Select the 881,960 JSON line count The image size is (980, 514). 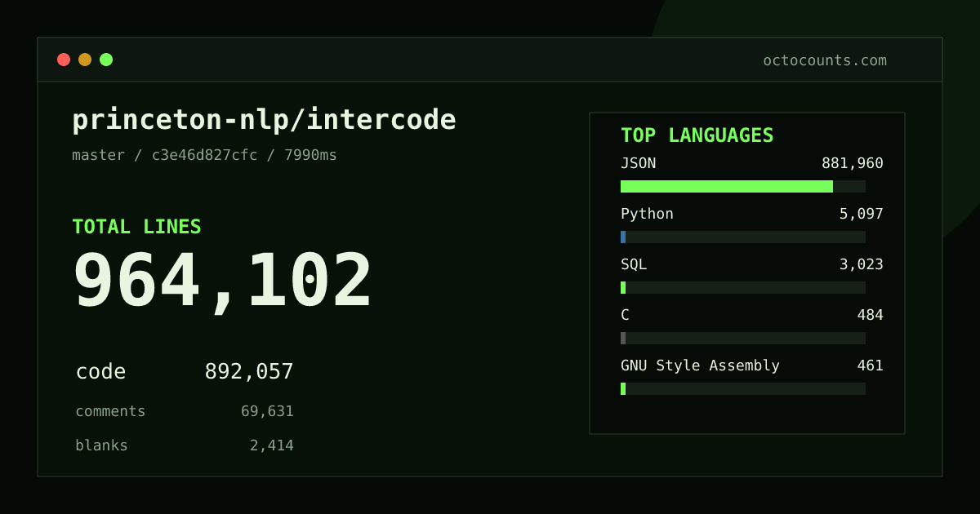853,163
